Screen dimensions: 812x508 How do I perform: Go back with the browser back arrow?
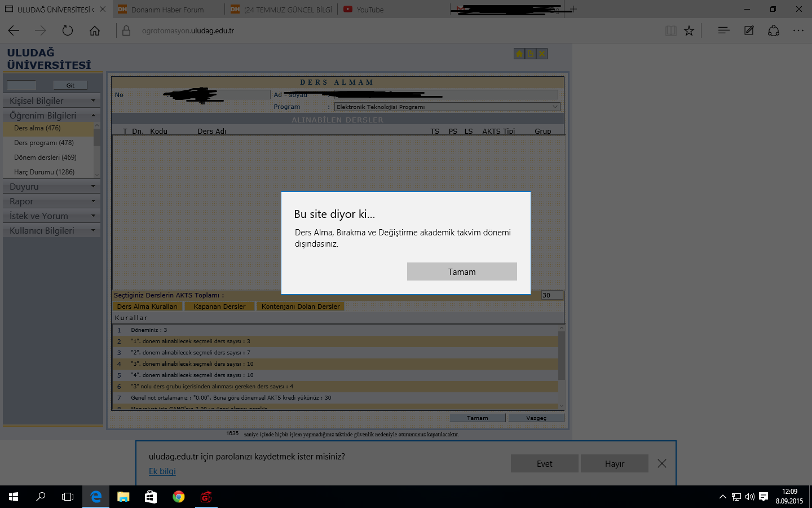14,30
